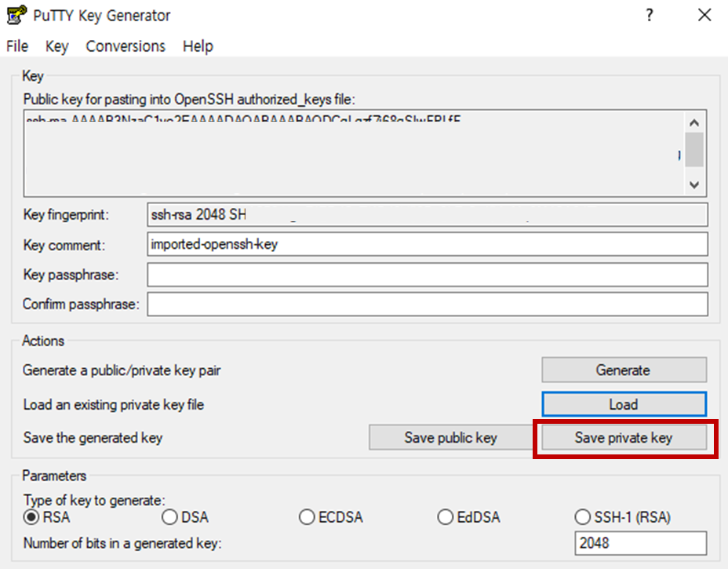Click the Generate button

[624, 370]
